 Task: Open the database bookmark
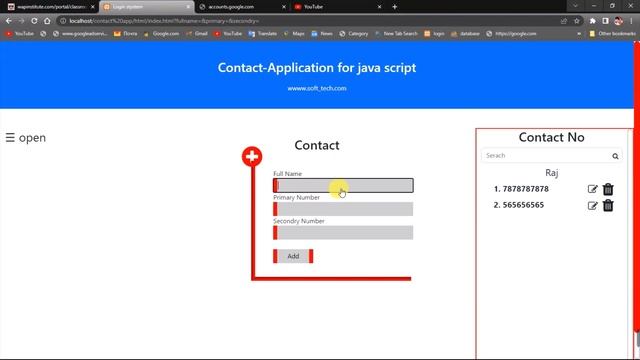pos(465,34)
